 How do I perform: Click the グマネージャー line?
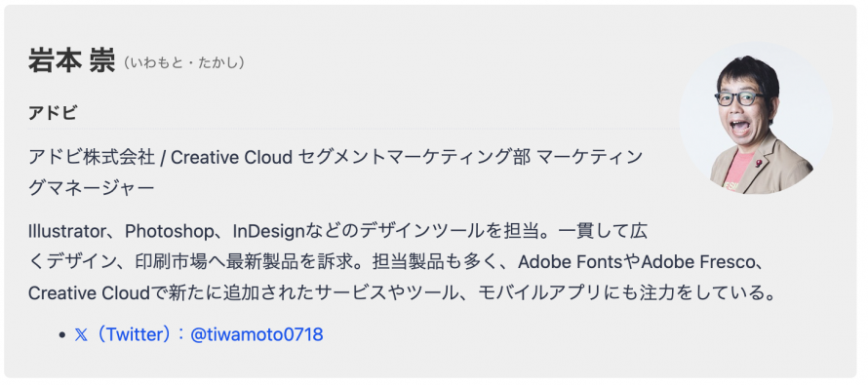click(92, 189)
